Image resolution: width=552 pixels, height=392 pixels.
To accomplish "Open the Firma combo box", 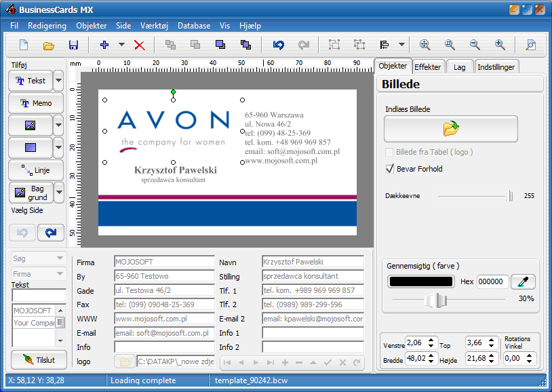I will click(39, 274).
